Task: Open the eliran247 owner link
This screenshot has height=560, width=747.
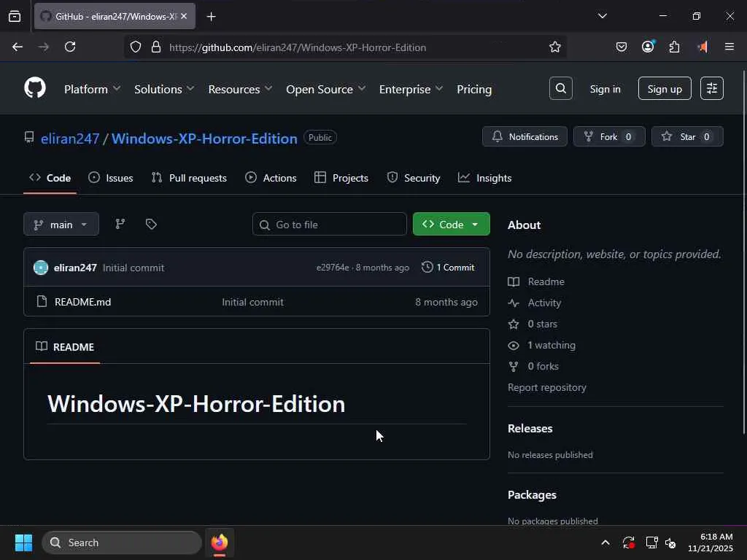Action: 70,139
